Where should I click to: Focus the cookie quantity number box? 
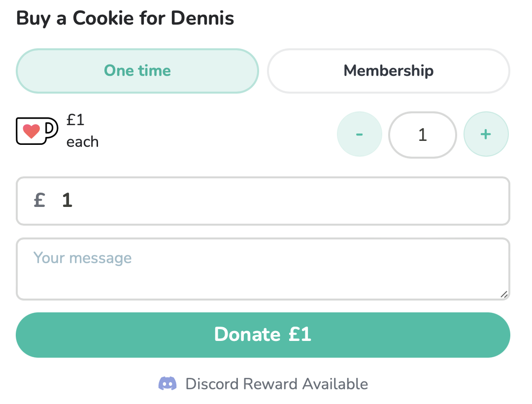pyautogui.click(x=422, y=135)
